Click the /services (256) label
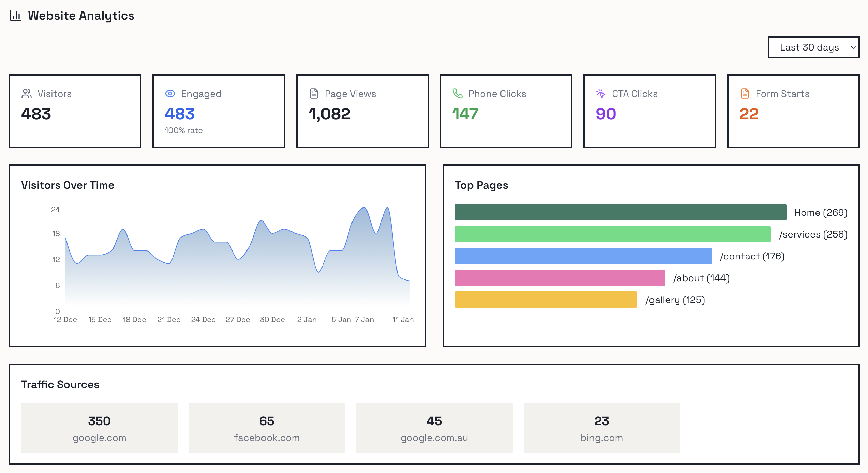Screen dimensions: 868x473 pos(813,234)
